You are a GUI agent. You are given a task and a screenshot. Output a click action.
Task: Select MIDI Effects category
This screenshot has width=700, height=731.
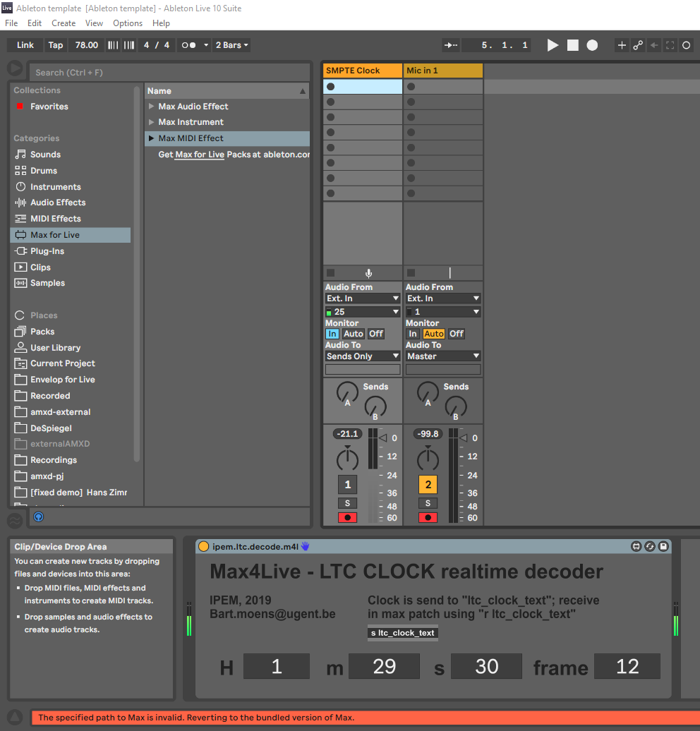[x=56, y=219]
